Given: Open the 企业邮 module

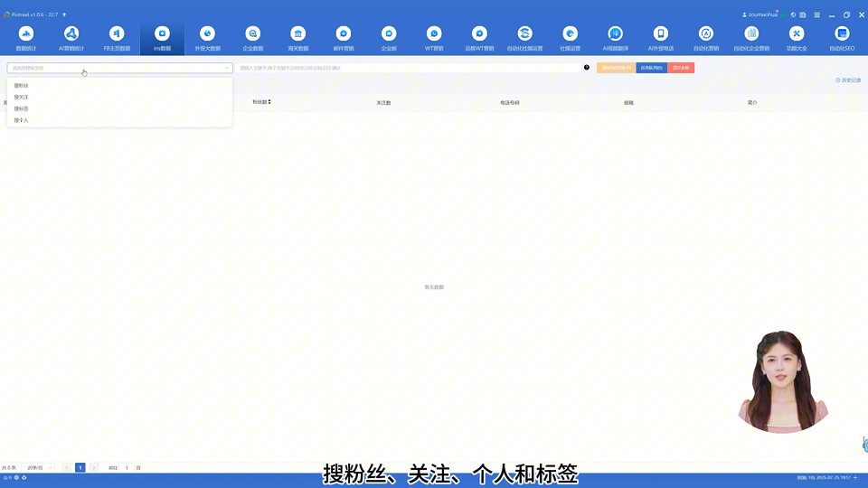Looking at the screenshot, I should point(389,39).
